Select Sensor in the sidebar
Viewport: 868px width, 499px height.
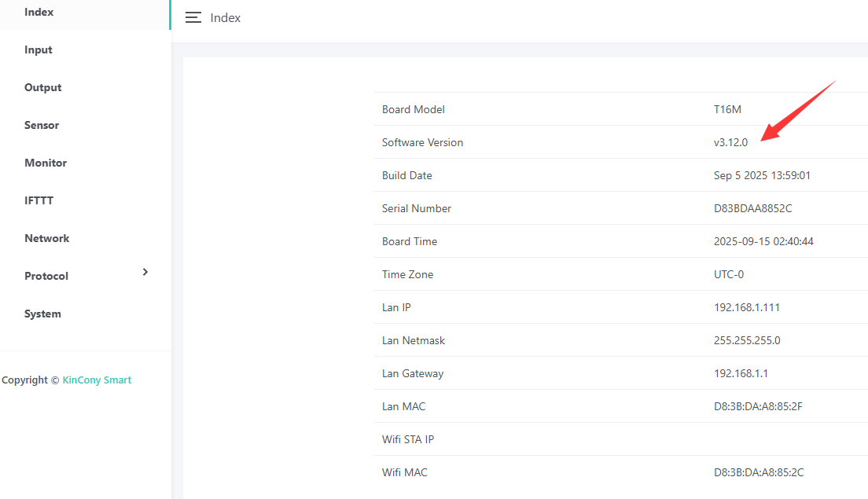pyautogui.click(x=42, y=126)
